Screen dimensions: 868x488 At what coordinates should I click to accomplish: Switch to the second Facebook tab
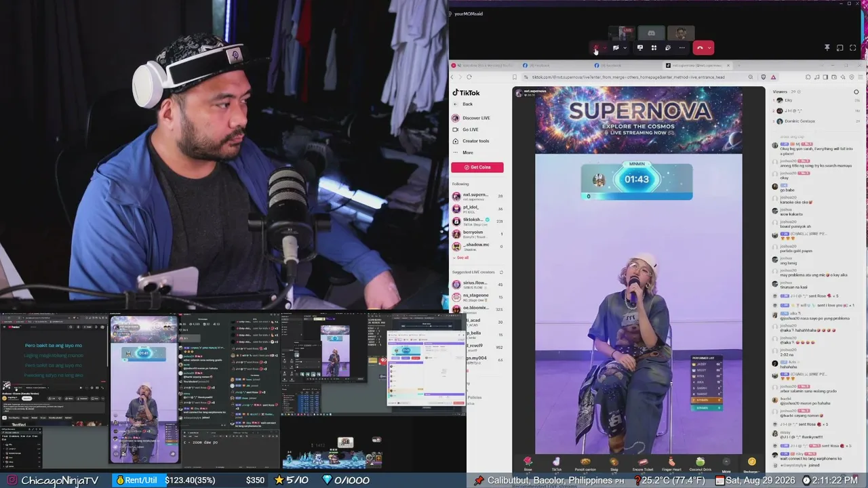tap(627, 65)
